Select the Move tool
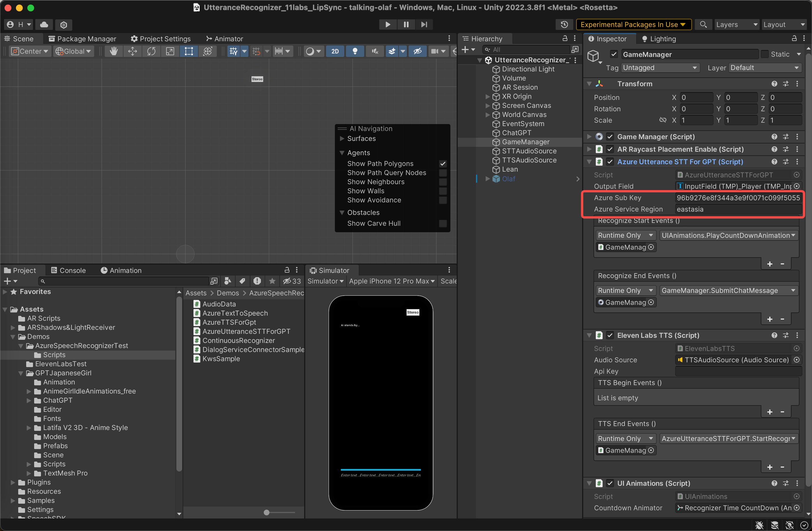This screenshot has height=531, width=812. tap(132, 51)
